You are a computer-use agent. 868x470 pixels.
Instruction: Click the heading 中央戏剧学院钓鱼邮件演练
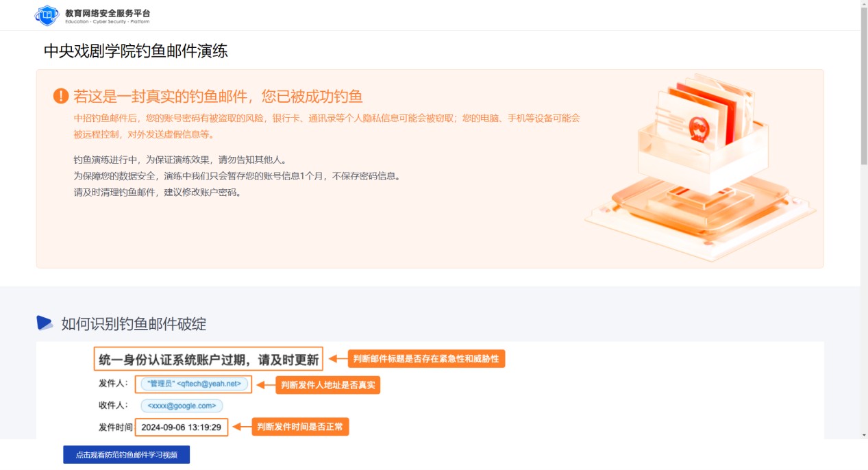[x=136, y=51]
